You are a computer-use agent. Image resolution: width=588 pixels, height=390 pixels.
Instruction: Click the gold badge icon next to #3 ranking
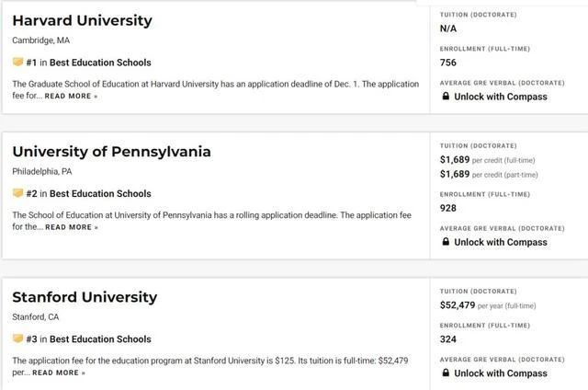[17, 338]
